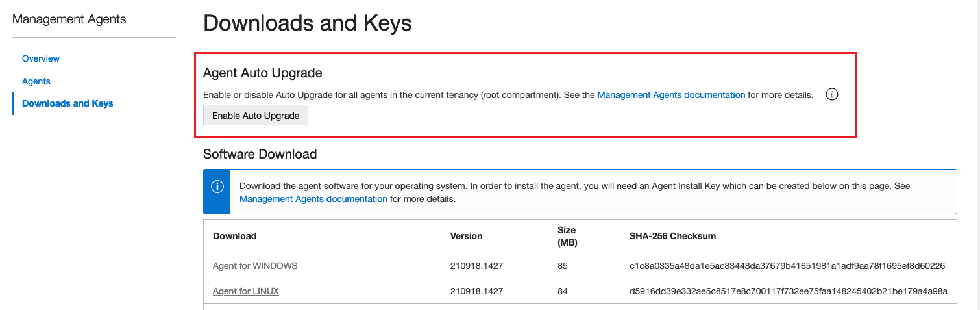This screenshot has width=980, height=310.
Task: Click the Linux agent size value 84
Action: pos(562,291)
